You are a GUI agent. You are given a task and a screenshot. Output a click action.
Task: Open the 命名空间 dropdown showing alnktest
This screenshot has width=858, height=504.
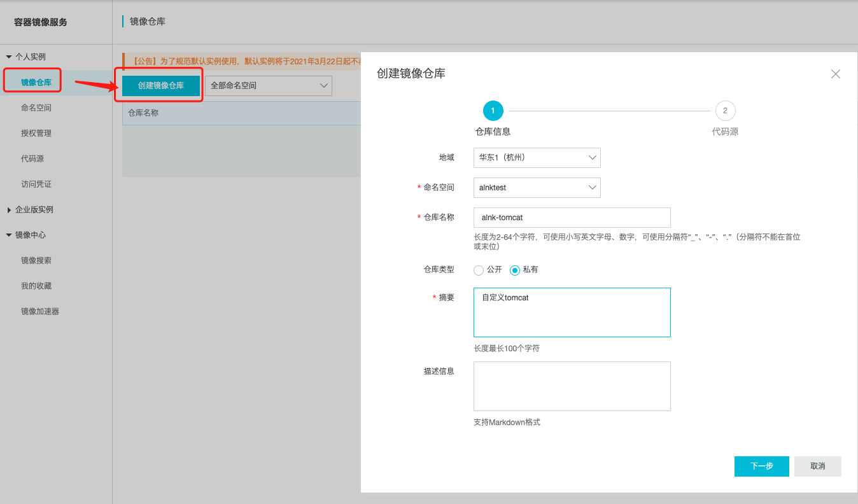pos(537,188)
